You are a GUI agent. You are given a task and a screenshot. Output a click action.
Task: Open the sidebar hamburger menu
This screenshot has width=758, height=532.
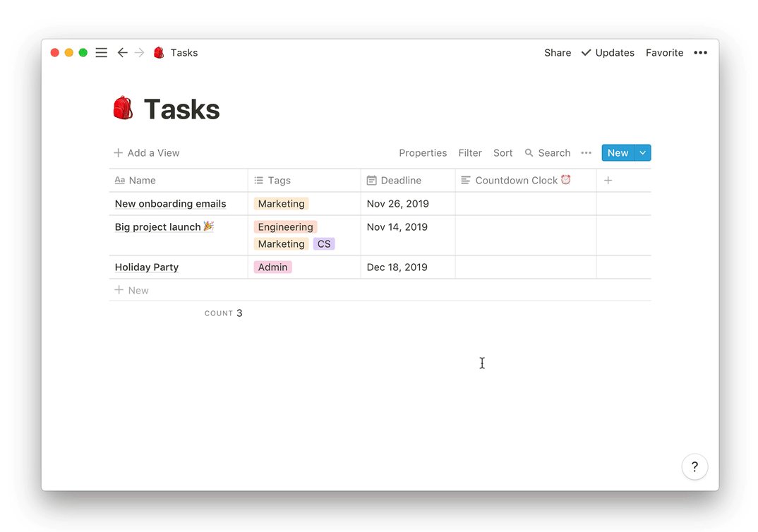(101, 53)
